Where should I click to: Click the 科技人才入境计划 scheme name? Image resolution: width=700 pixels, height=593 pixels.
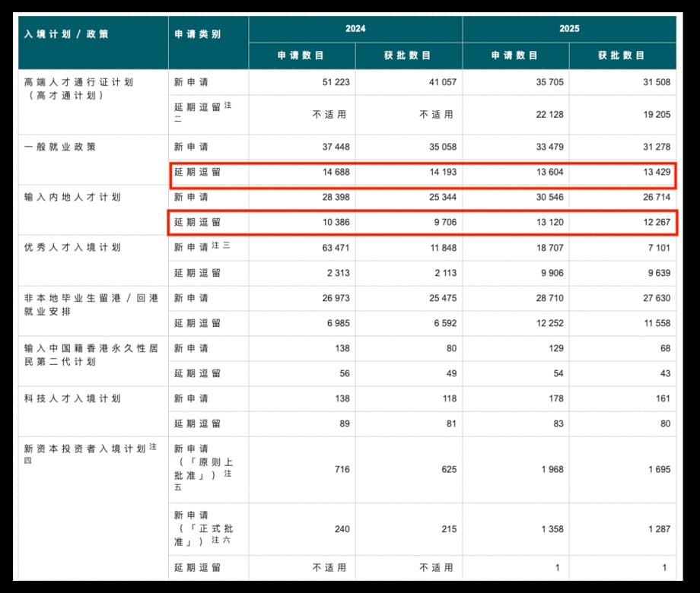click(72, 398)
